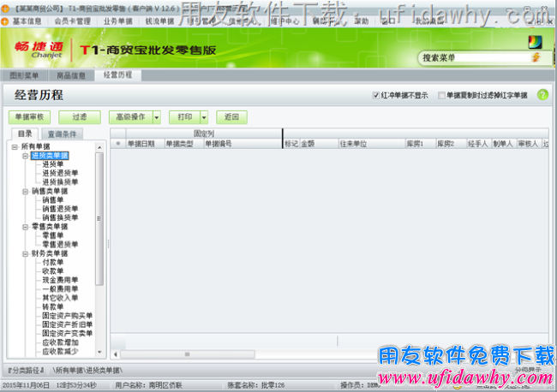
Task: Click the colorful skin icon in the top right
Action: coord(535,42)
